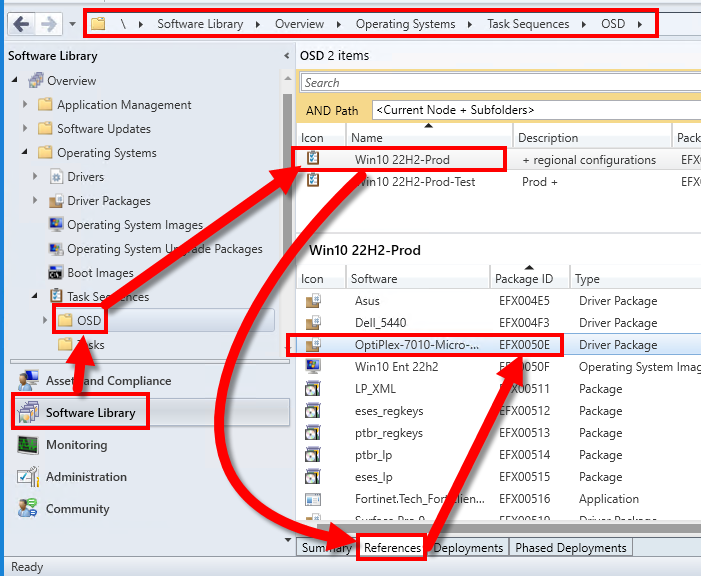Viewport: 701px width, 576px height.
Task: Click the Operating System Upgrade Packages icon
Action: pyautogui.click(x=56, y=249)
